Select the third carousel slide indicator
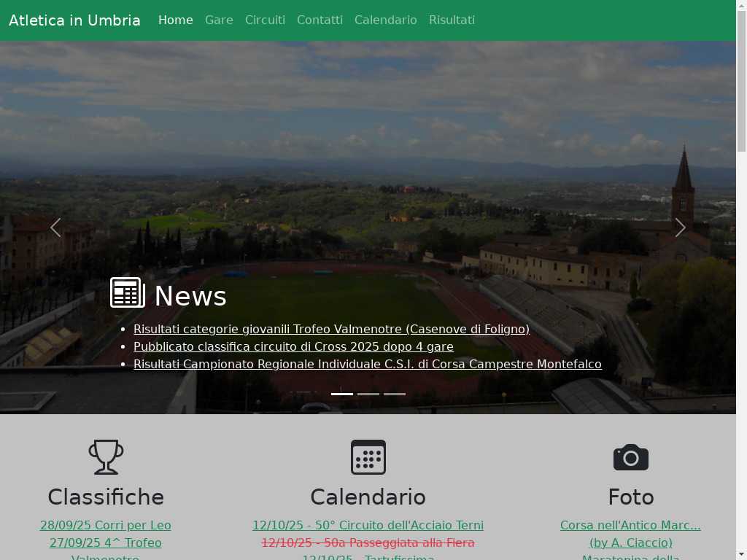 [395, 394]
